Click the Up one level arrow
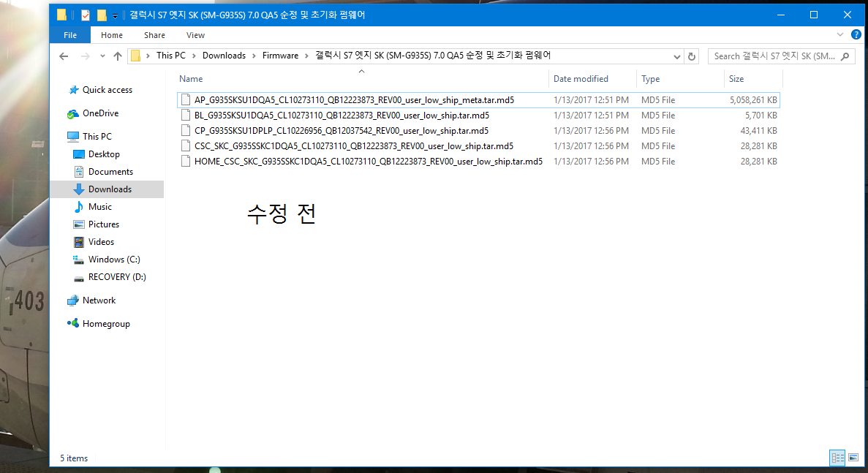 click(x=118, y=56)
